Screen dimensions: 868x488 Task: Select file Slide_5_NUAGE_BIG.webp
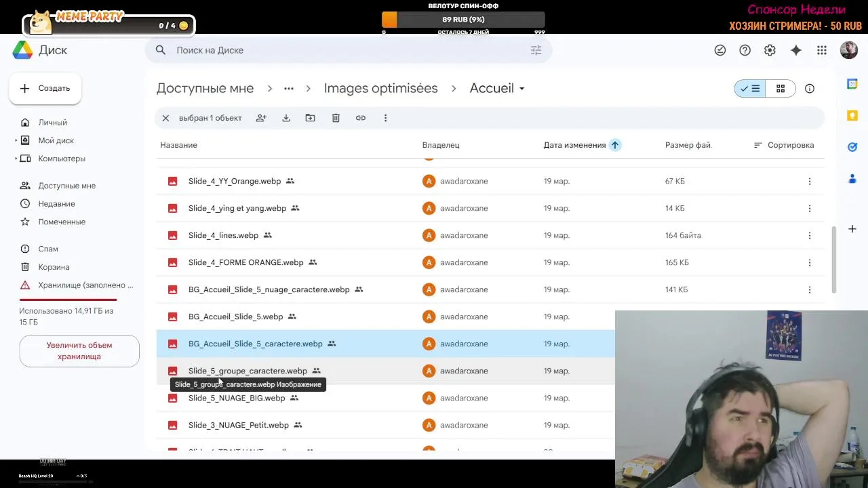(x=385, y=398)
